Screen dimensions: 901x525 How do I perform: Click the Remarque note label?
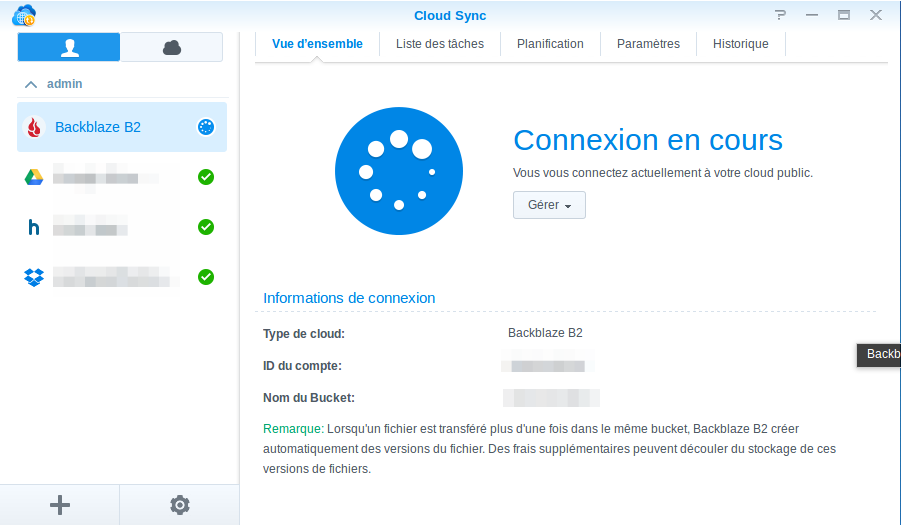(293, 429)
